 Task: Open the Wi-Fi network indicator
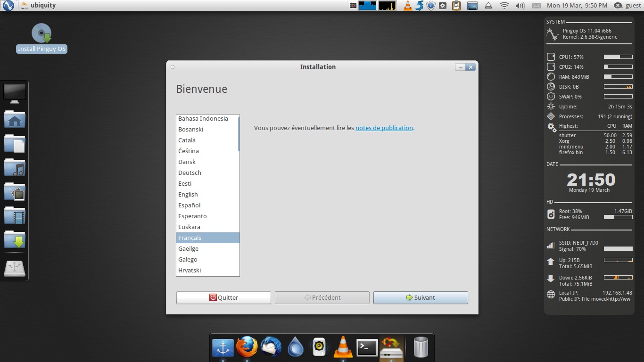[504, 6]
